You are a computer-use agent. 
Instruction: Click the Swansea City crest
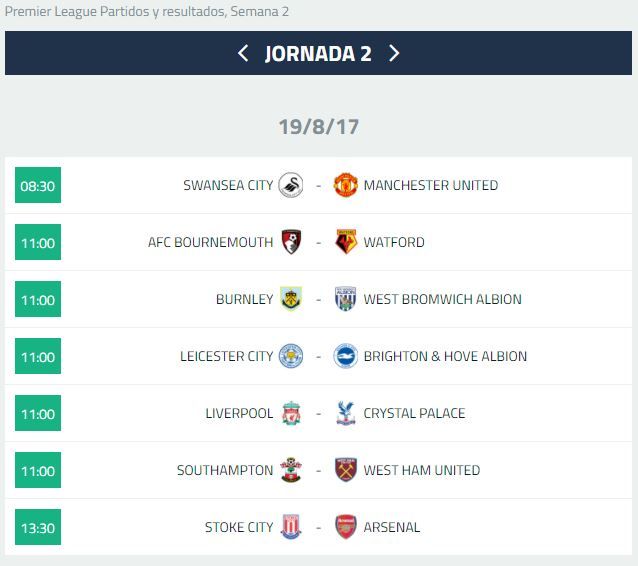tap(291, 185)
